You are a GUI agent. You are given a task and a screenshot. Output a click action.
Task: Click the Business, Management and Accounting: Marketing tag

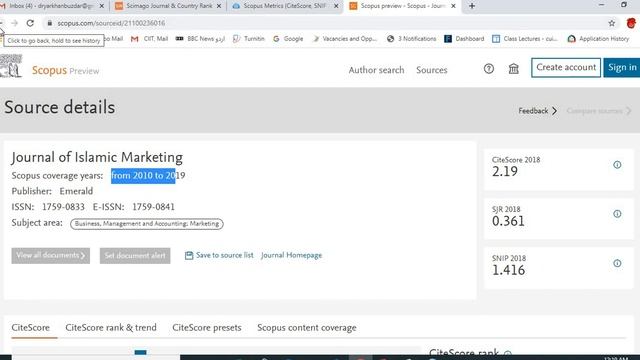pyautogui.click(x=147, y=224)
